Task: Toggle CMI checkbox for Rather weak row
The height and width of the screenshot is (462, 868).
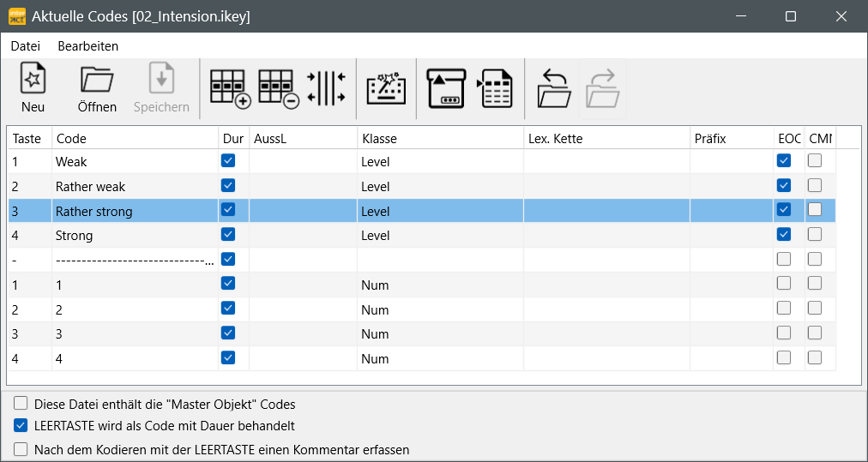Action: point(815,185)
